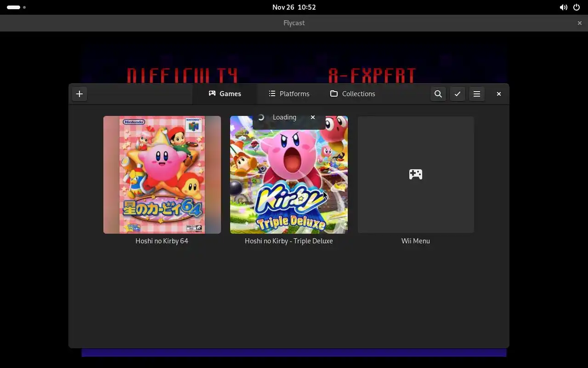Image resolution: width=588 pixels, height=368 pixels.
Task: Switch to the Games tab
Action: [x=225, y=94]
